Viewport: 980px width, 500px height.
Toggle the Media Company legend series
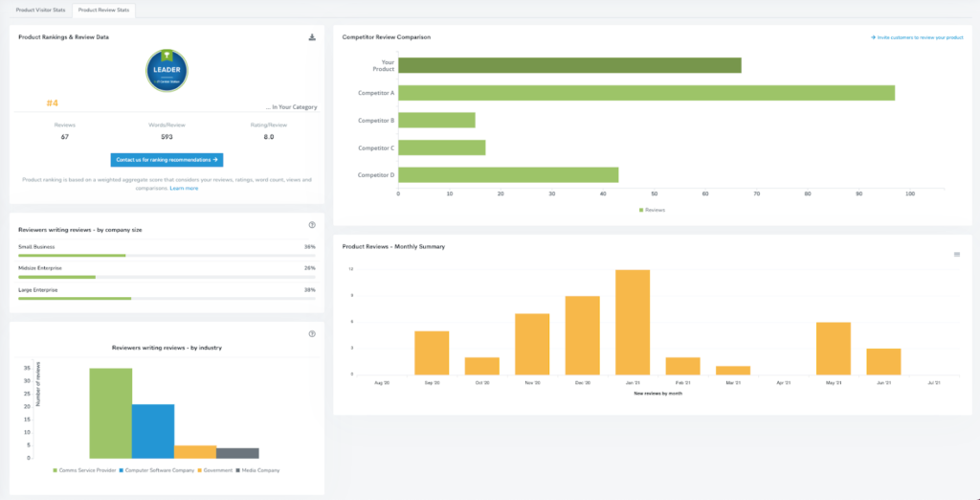coord(257,470)
